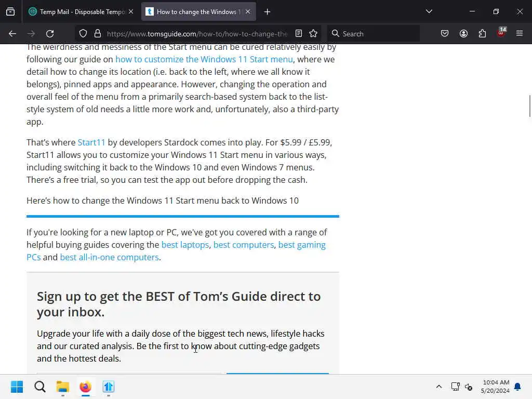This screenshot has width=532, height=399.
Task: Open Save to Pocket icon
Action: (445, 33)
